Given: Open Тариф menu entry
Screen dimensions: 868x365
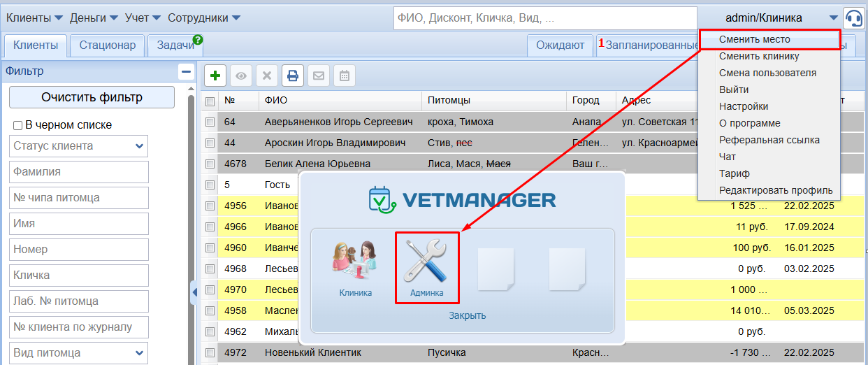Looking at the screenshot, I should (x=769, y=173).
